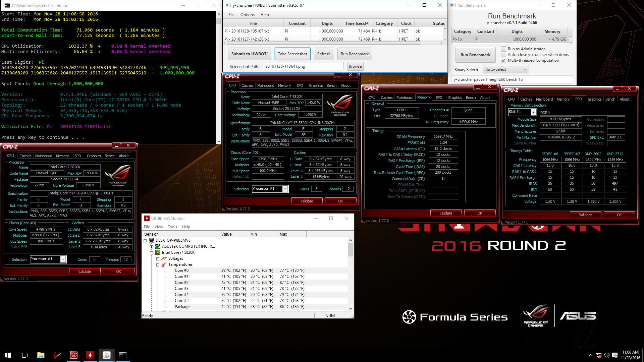Collapse the Temperatures node in HWMonitor
The width and height of the screenshot is (644, 362).
(158, 264)
